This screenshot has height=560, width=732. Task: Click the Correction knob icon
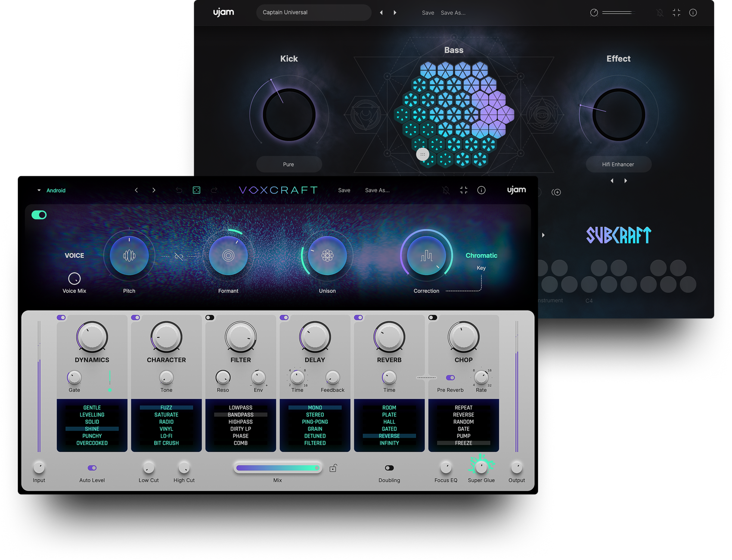[426, 256]
